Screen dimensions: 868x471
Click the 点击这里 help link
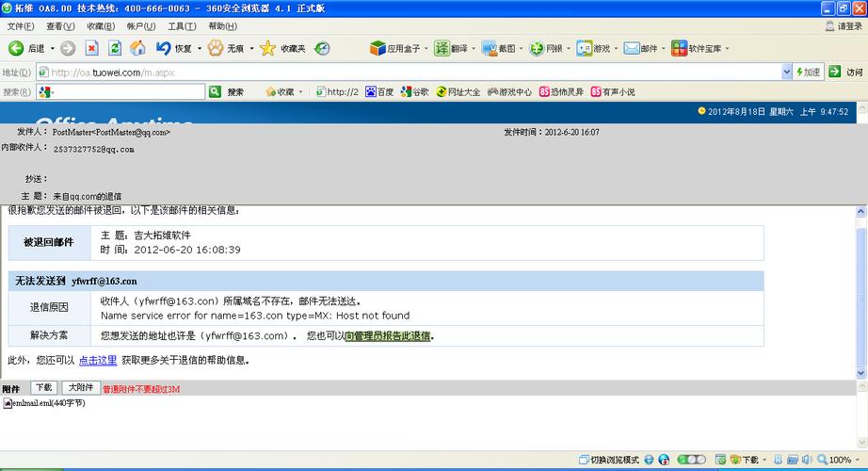coord(97,360)
